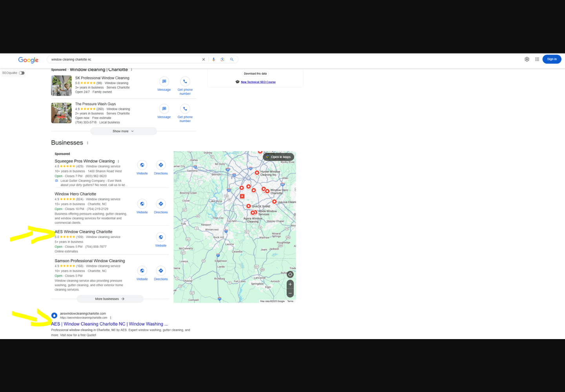
Task: Message SK Professional Window Cleaning
Action: pos(164,84)
